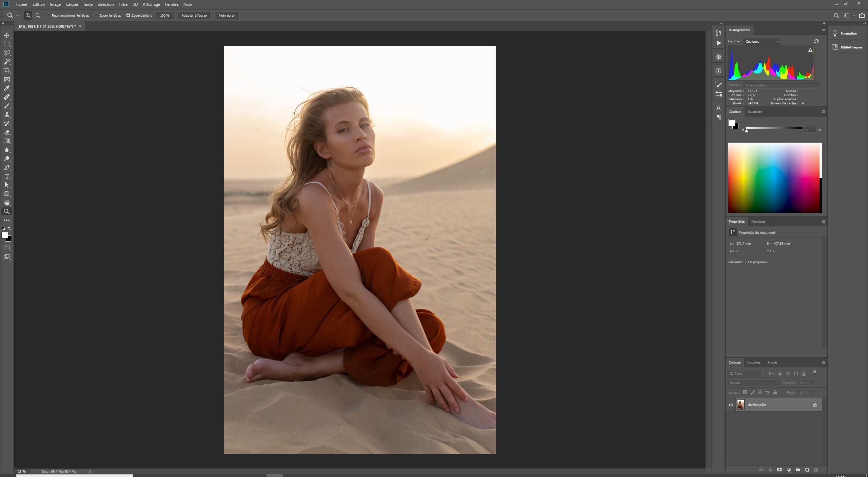Viewport: 868px width, 477px height.
Task: Hide the Arrière-plan layer visibility
Action: [731, 405]
